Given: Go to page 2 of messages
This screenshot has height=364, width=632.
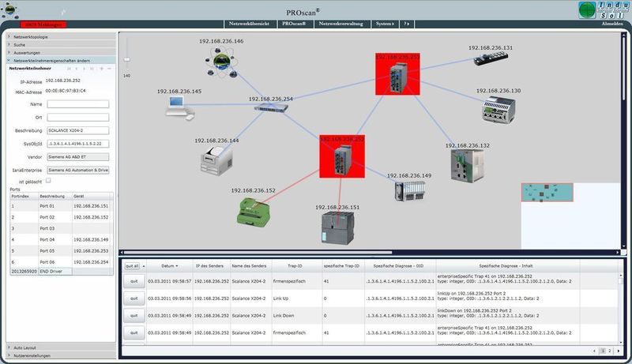Looking at the screenshot, I should point(609,351).
